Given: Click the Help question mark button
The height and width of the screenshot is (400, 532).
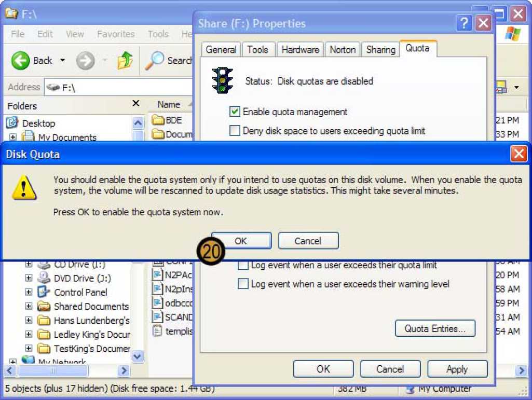Looking at the screenshot, I should pos(463,23).
